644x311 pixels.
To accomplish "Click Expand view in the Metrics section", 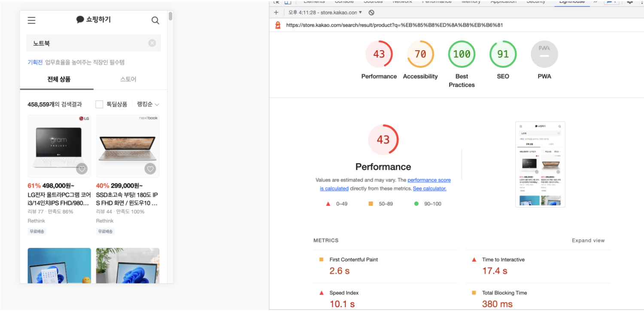I will [588, 241].
